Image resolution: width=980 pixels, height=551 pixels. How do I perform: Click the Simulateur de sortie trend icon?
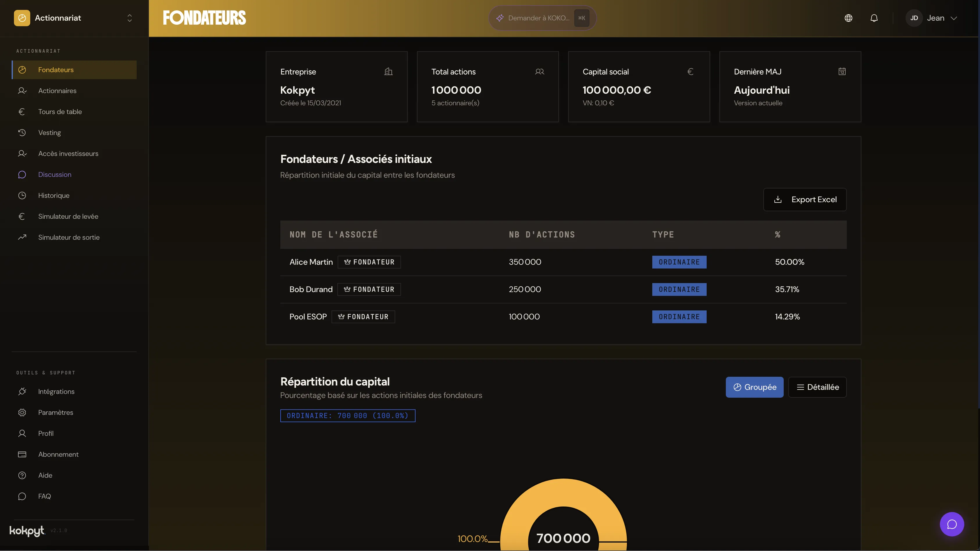22,237
